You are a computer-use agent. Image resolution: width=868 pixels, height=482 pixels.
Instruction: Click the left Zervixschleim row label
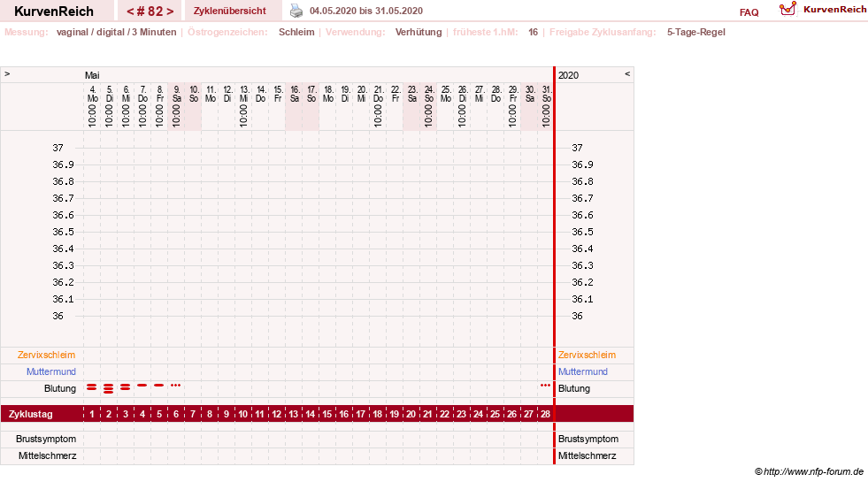(x=47, y=355)
